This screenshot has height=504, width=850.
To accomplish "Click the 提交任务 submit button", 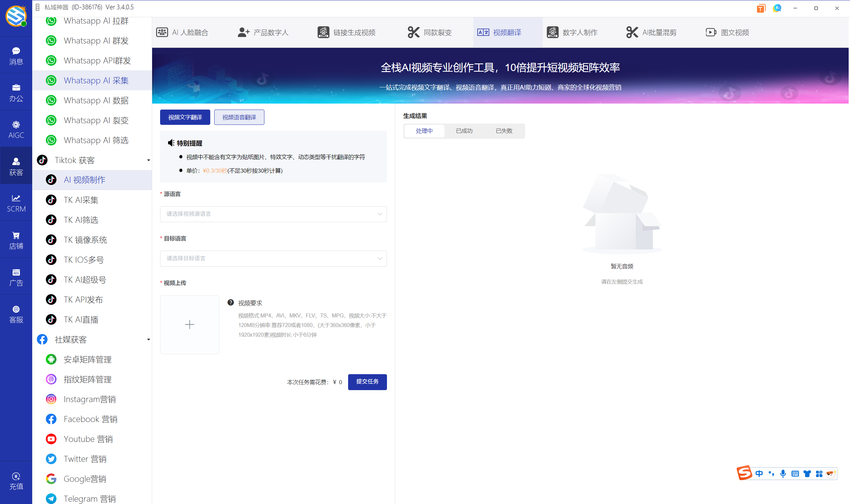I will tap(367, 382).
